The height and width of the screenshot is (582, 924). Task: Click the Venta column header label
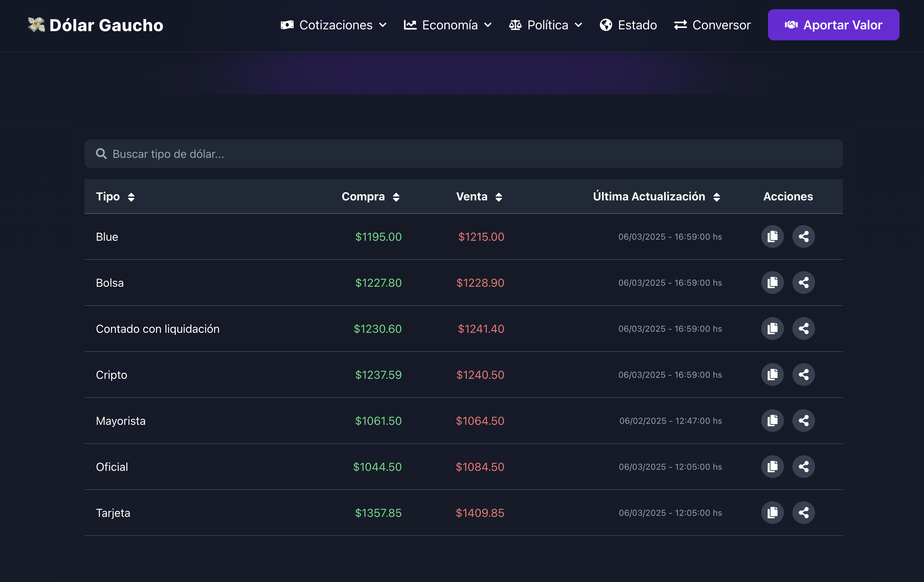tap(472, 196)
